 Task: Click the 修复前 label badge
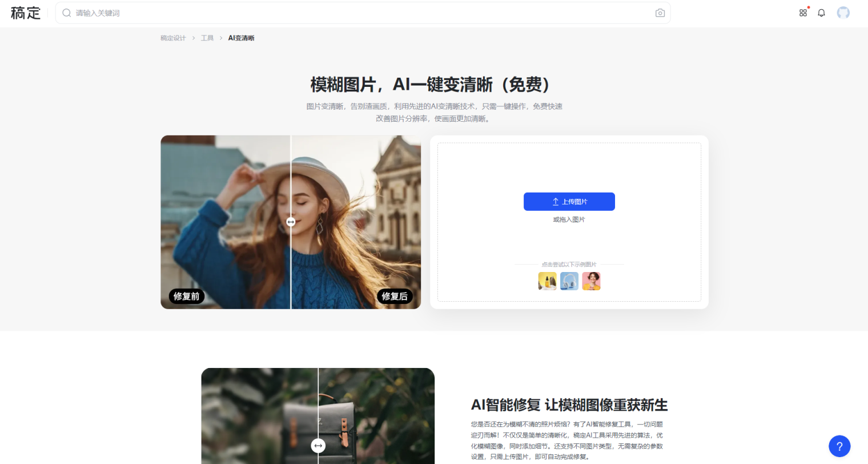[186, 297]
